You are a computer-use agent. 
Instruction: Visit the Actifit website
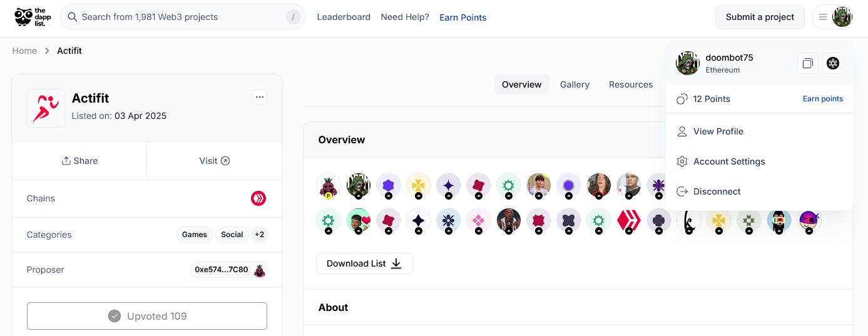point(215,161)
